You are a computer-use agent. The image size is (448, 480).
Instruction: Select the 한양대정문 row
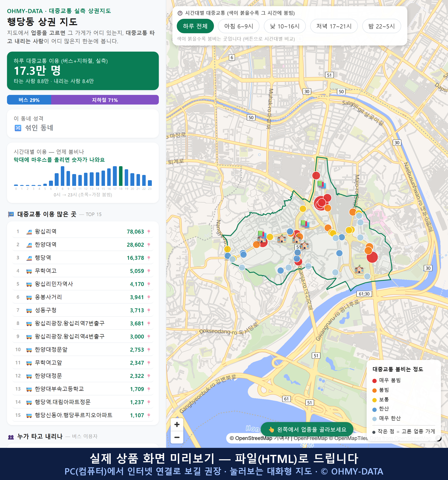pyautogui.click(x=83, y=376)
